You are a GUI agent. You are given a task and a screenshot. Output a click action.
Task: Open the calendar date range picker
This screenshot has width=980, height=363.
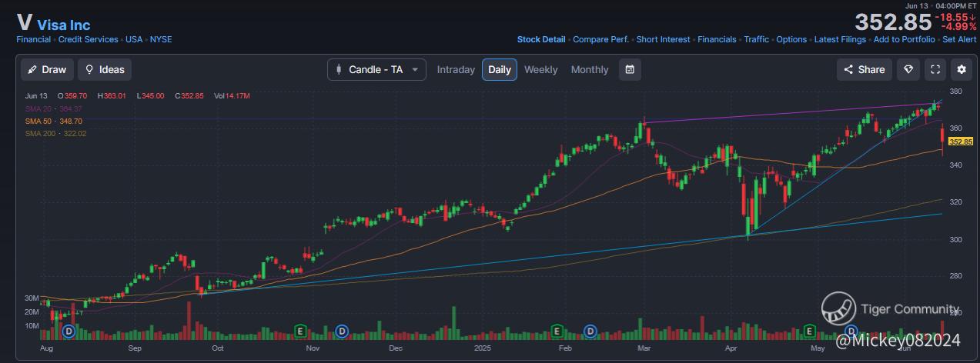coord(630,69)
